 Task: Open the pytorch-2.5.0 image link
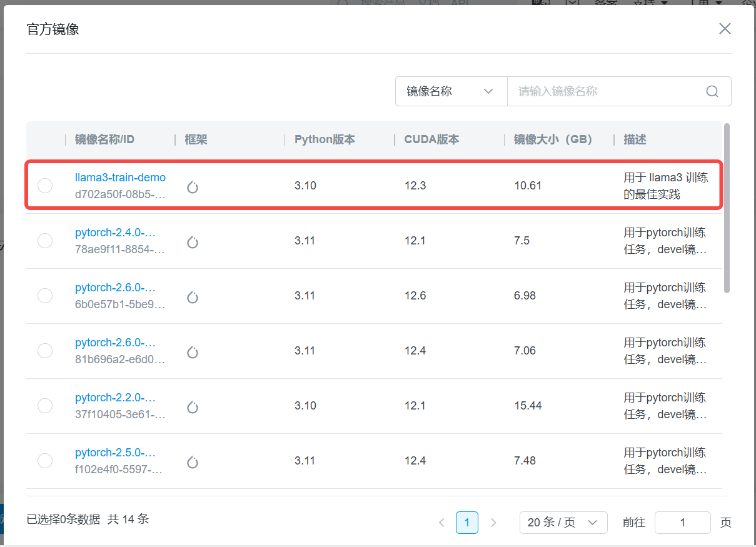pos(115,453)
